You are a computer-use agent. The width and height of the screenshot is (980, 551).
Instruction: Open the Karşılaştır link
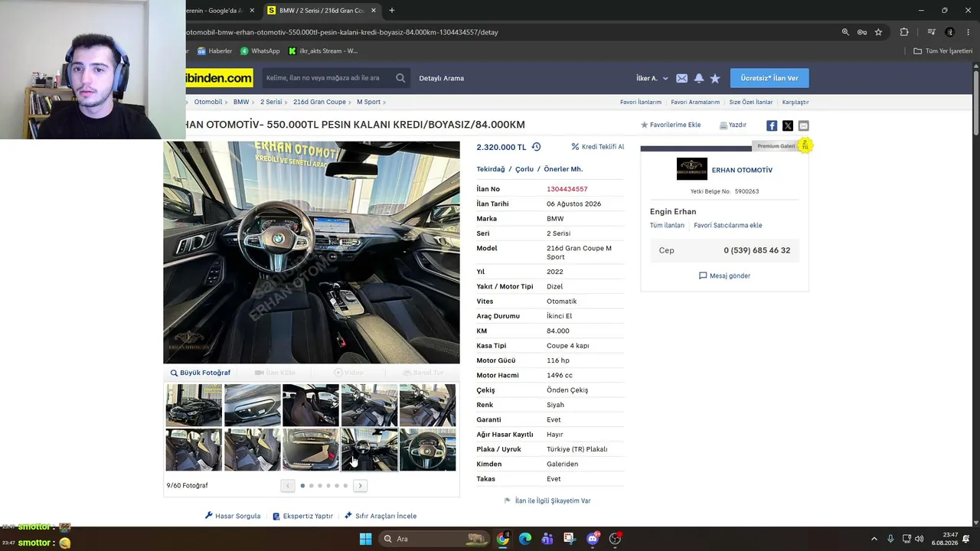pos(795,103)
